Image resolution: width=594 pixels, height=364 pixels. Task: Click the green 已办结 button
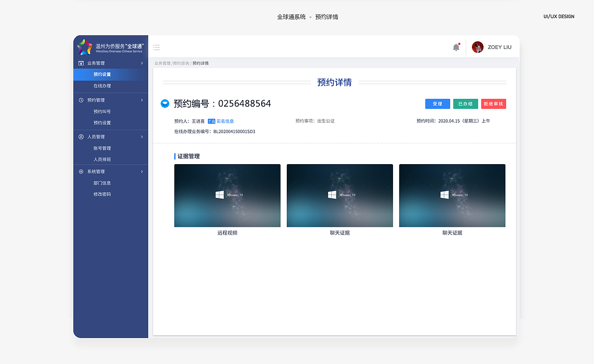click(465, 104)
